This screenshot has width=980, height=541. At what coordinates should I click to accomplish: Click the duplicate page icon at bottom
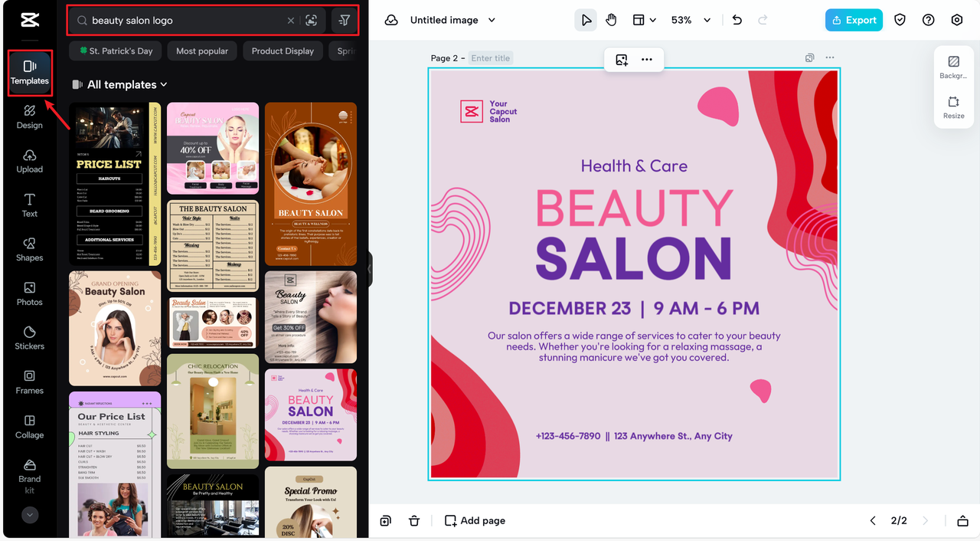coord(385,520)
